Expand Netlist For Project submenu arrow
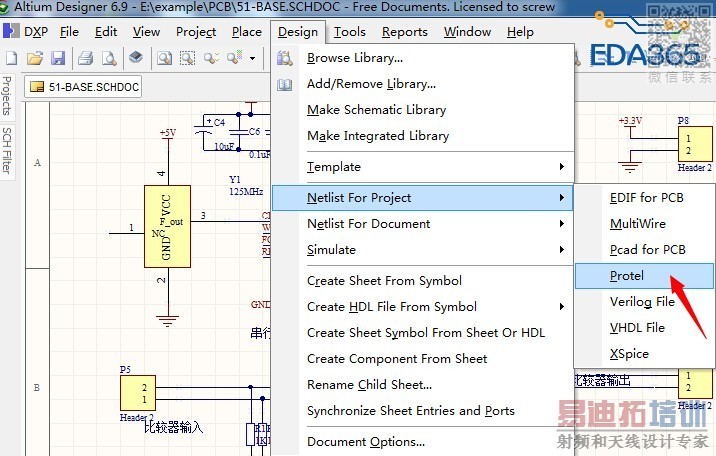Image resolution: width=716 pixels, height=456 pixels. (562, 198)
